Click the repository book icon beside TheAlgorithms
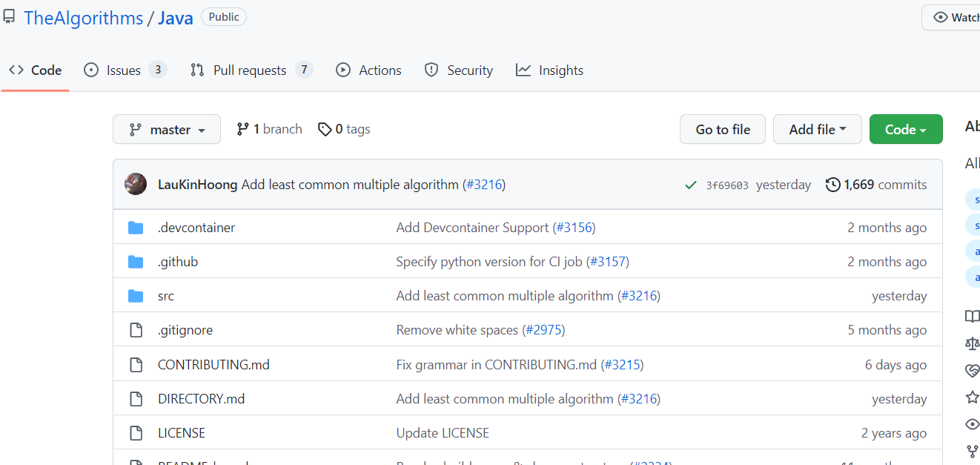Viewport: 980px width, 465px height. pyautogui.click(x=9, y=17)
